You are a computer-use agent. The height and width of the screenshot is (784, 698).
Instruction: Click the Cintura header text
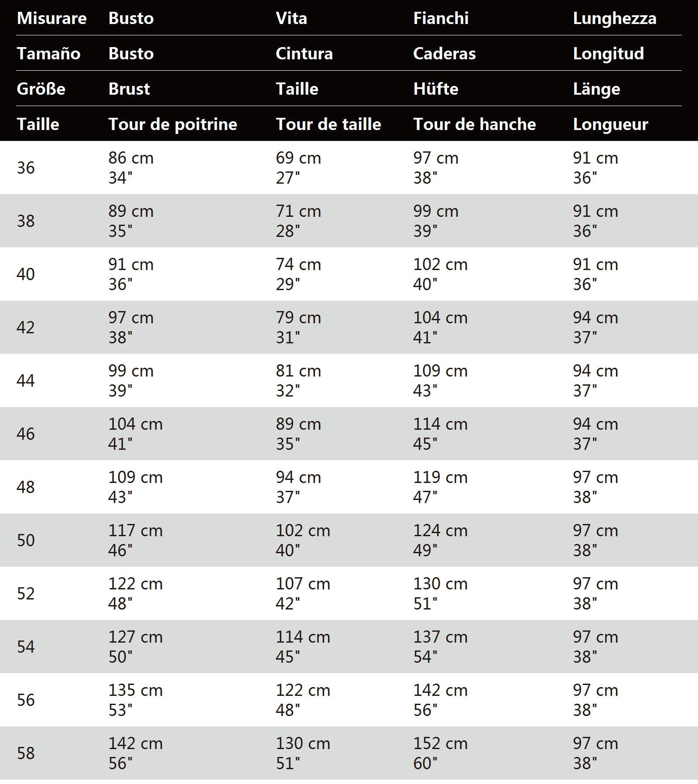click(304, 54)
